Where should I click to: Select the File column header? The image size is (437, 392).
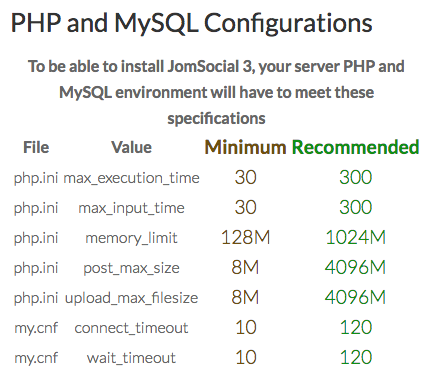point(36,147)
